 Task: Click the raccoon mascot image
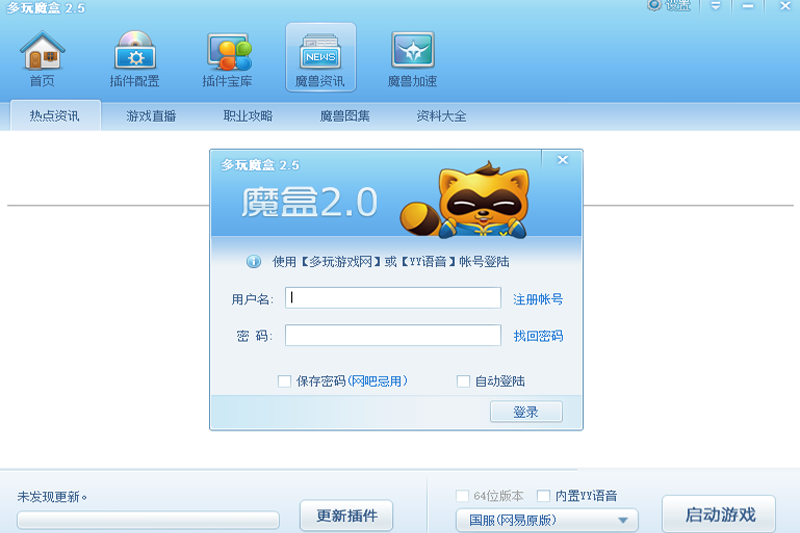click(x=465, y=201)
